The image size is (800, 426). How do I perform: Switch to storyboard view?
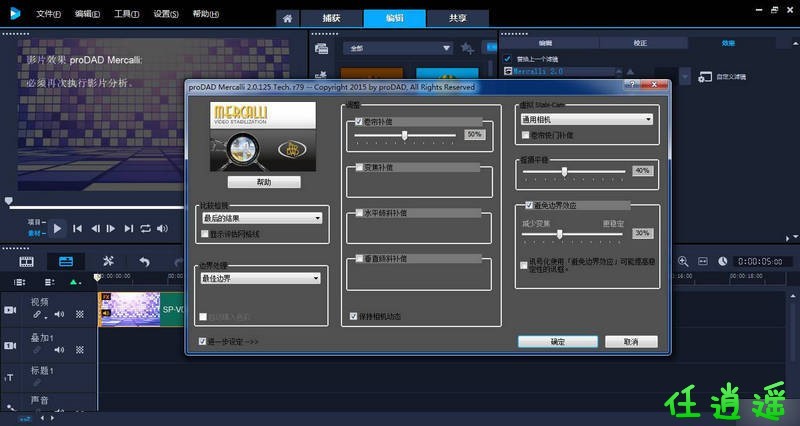click(x=27, y=262)
